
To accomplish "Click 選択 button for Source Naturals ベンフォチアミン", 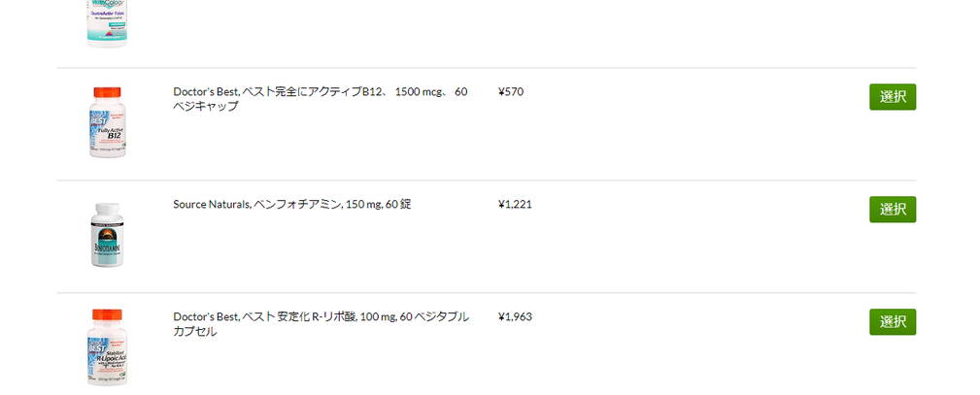I will coord(892,210).
